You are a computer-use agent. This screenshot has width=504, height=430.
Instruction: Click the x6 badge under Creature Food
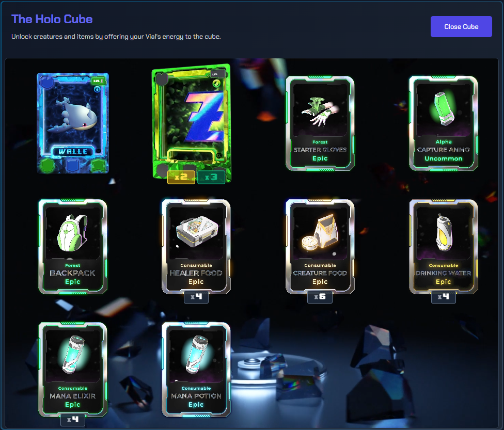tap(320, 297)
